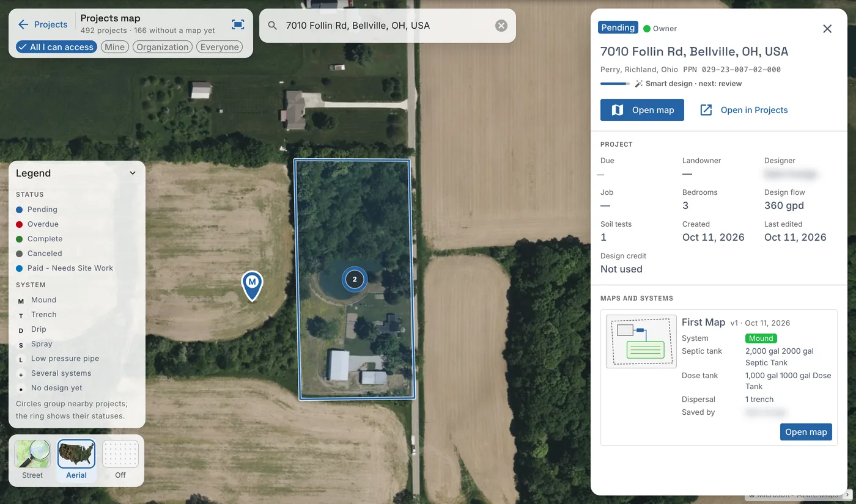Turn the basemap Off
Image resolution: width=856 pixels, height=504 pixels.
(x=120, y=460)
